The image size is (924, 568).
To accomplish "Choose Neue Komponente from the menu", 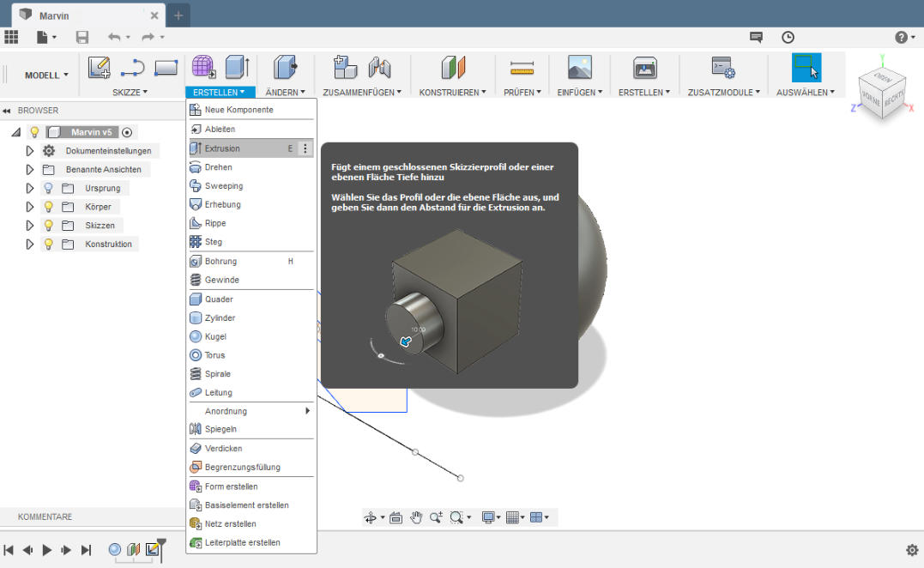I will [x=251, y=110].
